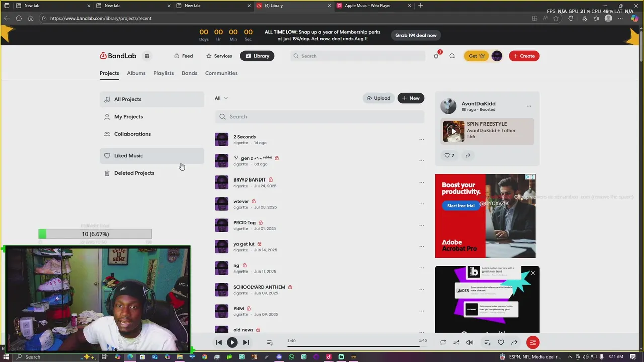This screenshot has height=362, width=644.
Task: Toggle shuffle in the player bar
Action: 456,342
